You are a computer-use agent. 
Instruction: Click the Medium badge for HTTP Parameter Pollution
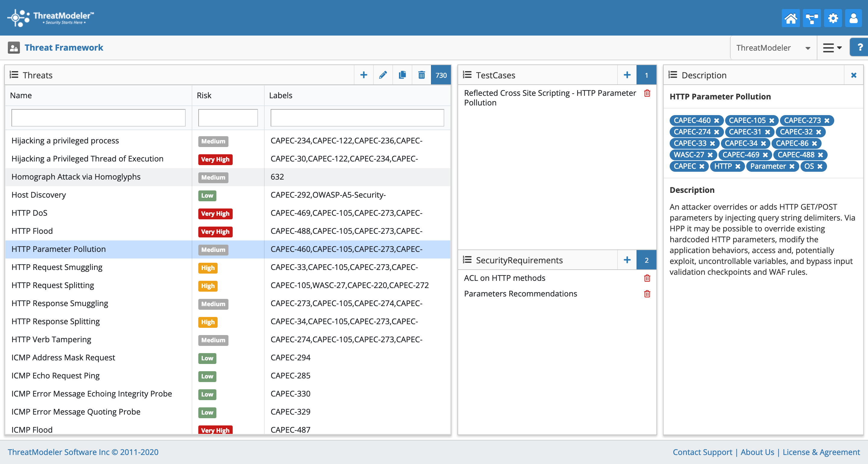(213, 250)
